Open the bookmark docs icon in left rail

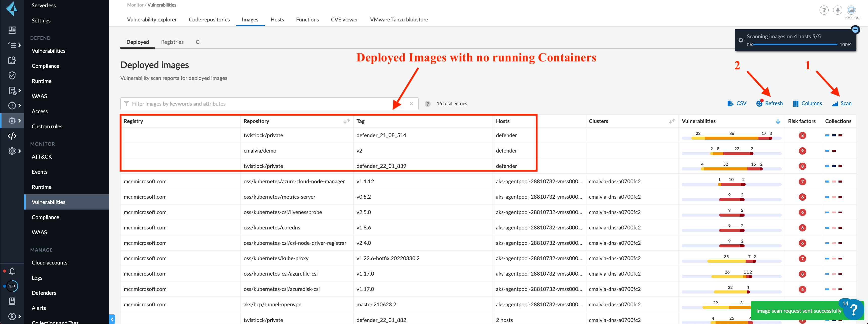pos(12,301)
